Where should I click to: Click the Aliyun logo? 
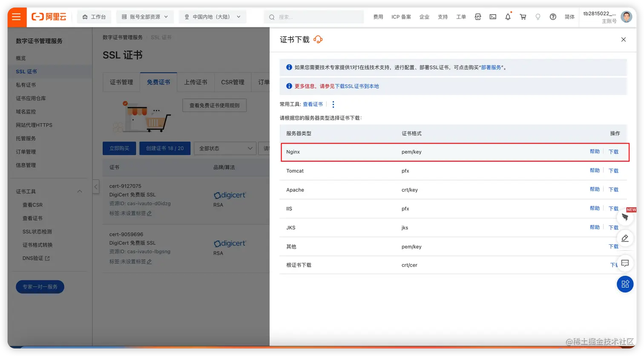coord(49,17)
